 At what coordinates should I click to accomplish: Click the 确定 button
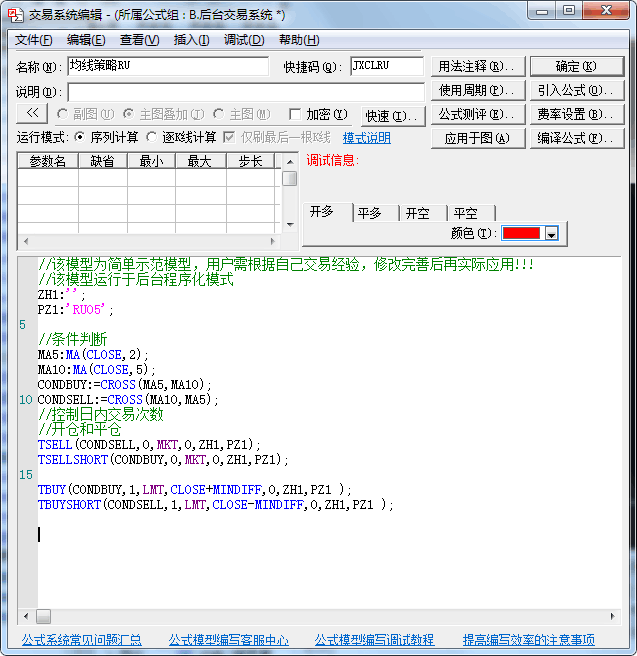[x=577, y=66]
